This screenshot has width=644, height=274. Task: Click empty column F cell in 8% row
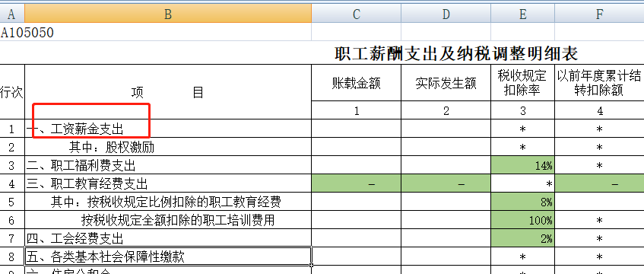[x=599, y=202]
